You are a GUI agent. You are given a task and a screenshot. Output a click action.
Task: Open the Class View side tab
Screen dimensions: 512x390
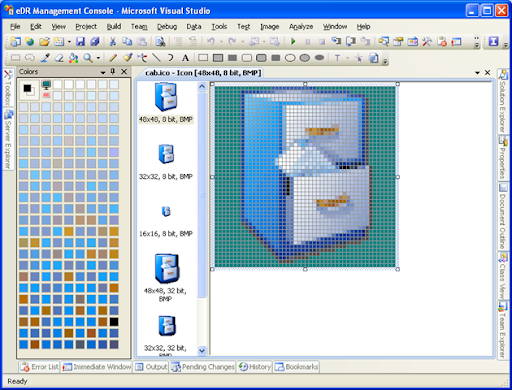(x=503, y=275)
